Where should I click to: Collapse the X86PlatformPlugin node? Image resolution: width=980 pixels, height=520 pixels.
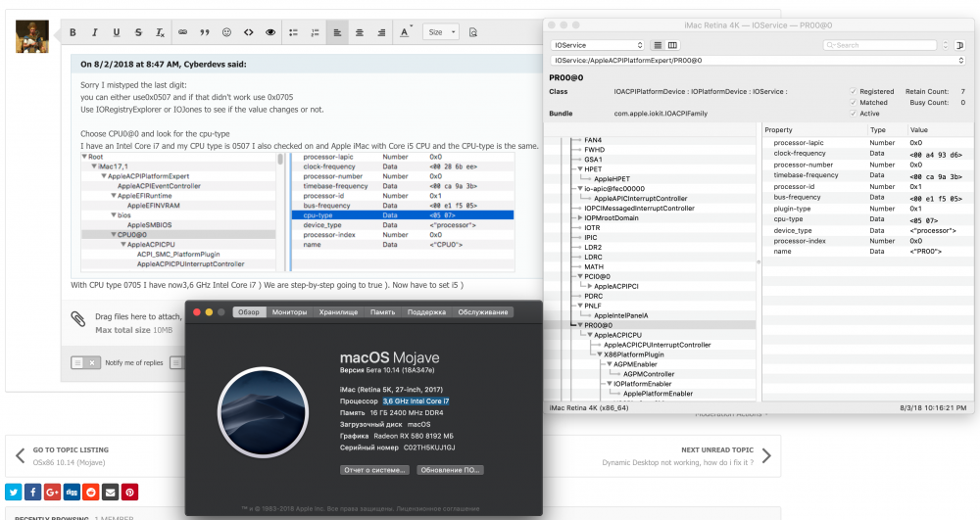(x=600, y=355)
